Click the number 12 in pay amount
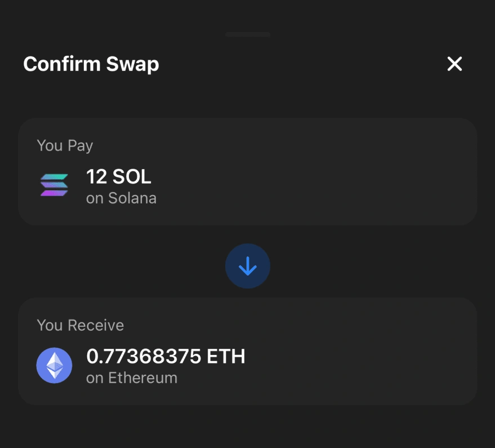 tap(96, 178)
